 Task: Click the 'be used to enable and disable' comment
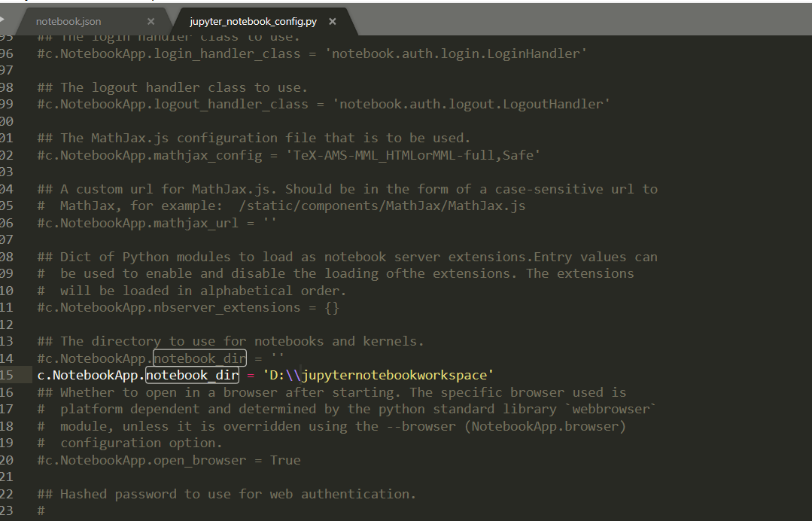click(x=336, y=273)
